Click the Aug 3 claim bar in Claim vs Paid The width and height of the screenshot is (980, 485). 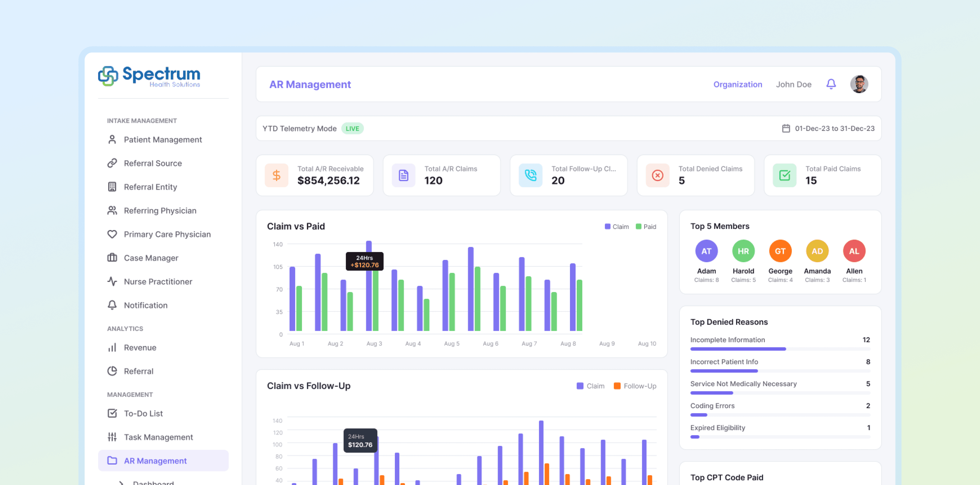[x=369, y=286]
